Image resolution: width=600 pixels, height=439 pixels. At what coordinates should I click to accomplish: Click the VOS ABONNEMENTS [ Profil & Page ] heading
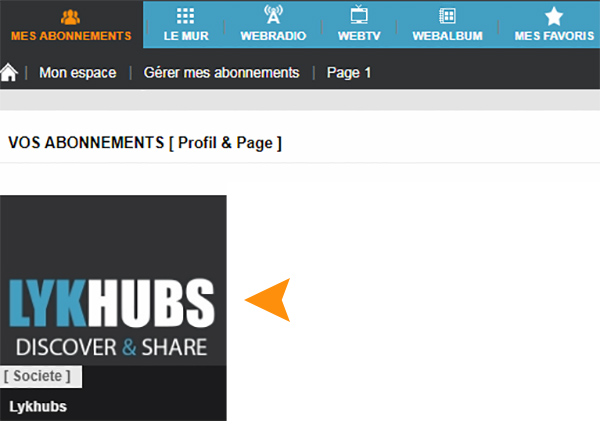point(145,143)
